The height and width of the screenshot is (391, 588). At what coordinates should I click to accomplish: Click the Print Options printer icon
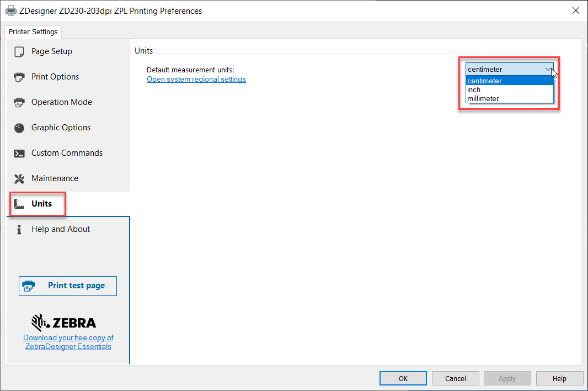coord(19,77)
